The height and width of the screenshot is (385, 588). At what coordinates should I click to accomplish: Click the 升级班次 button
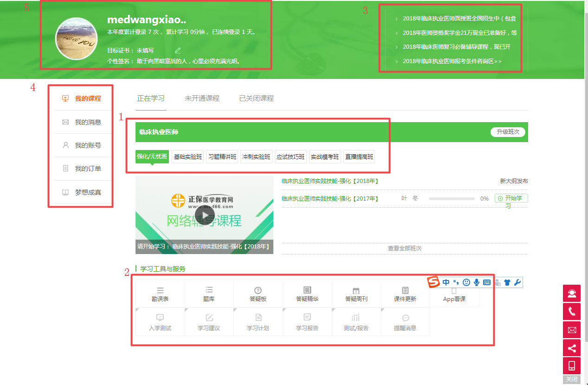(507, 132)
